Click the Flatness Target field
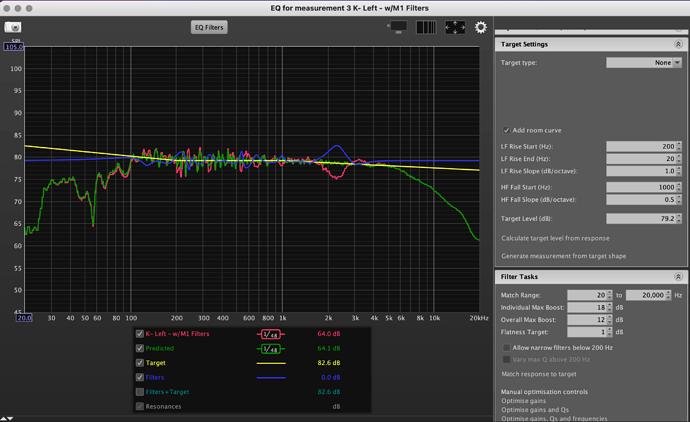Screen dimensions: 690x422 point(587,332)
